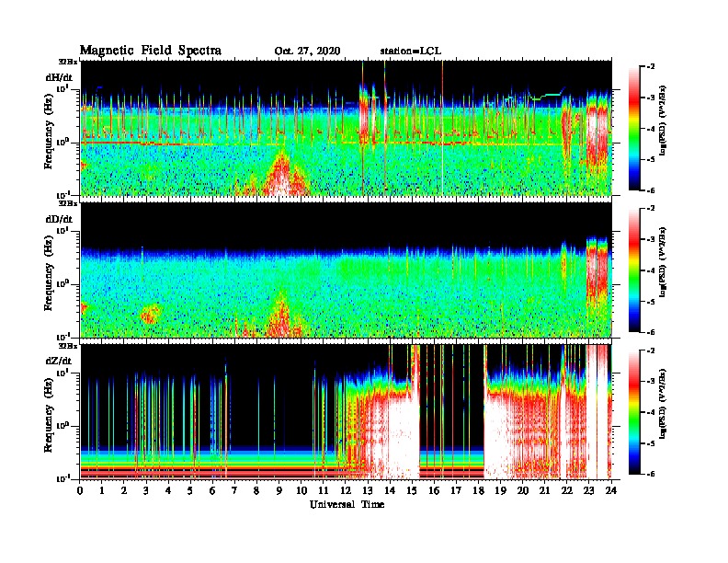Screen dimensions: 728x563
Task: Click the date 'Oct. 27, 2020'
Action: tap(307, 51)
